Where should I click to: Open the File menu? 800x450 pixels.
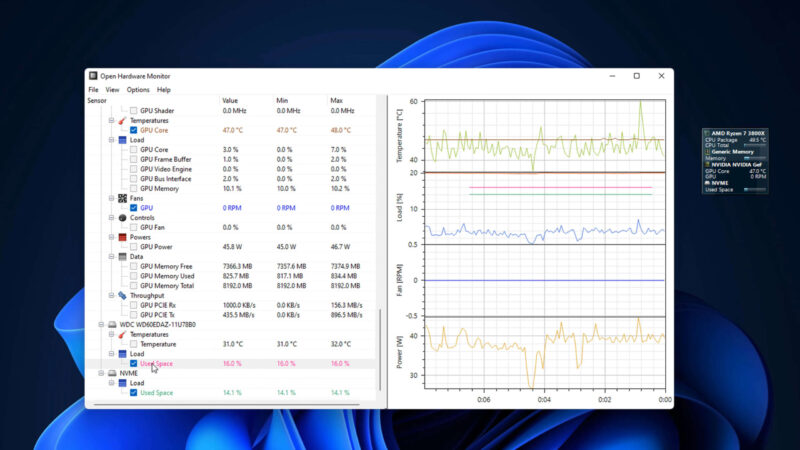[93, 90]
